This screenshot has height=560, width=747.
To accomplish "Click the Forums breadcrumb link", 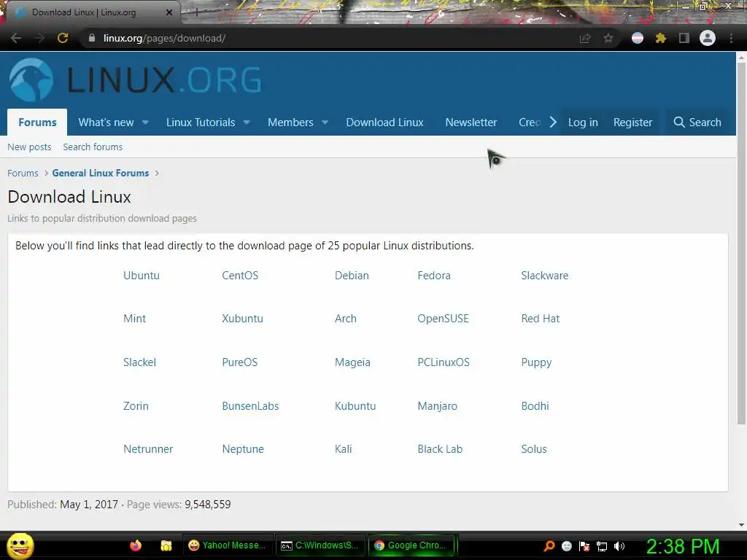I will [x=23, y=174].
